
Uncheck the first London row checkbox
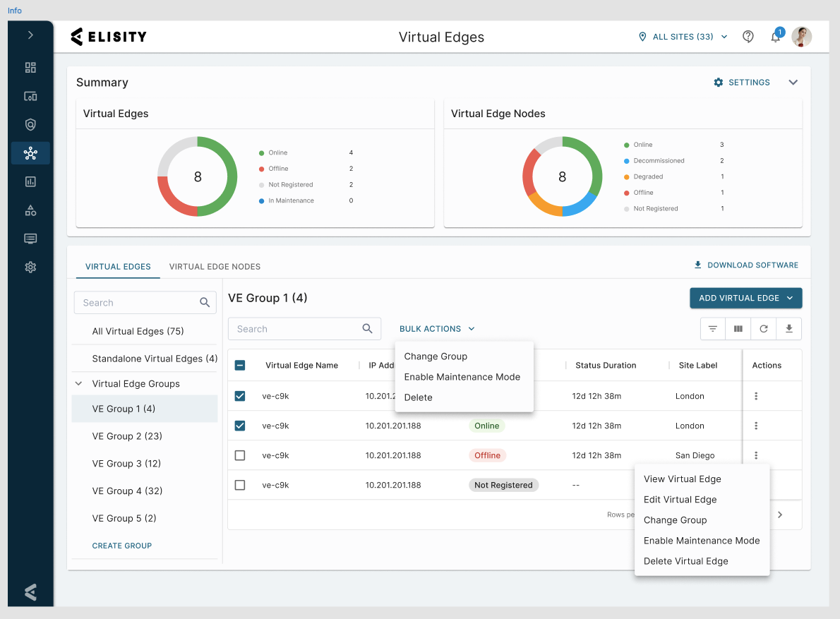(x=240, y=396)
